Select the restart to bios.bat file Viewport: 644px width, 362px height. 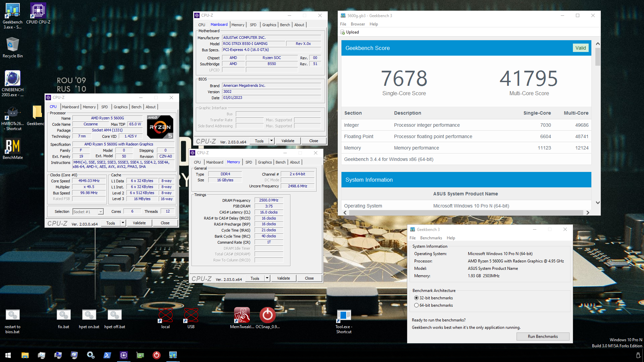12,321
